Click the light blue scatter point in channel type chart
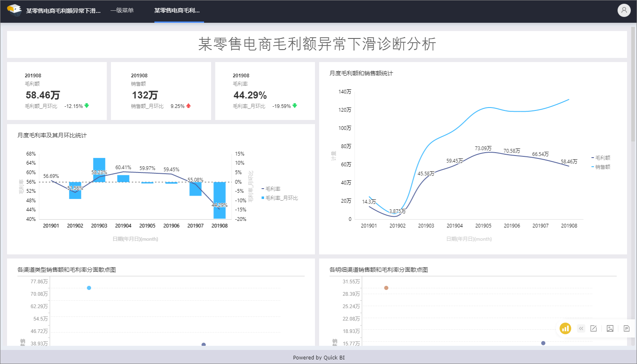 coord(89,288)
